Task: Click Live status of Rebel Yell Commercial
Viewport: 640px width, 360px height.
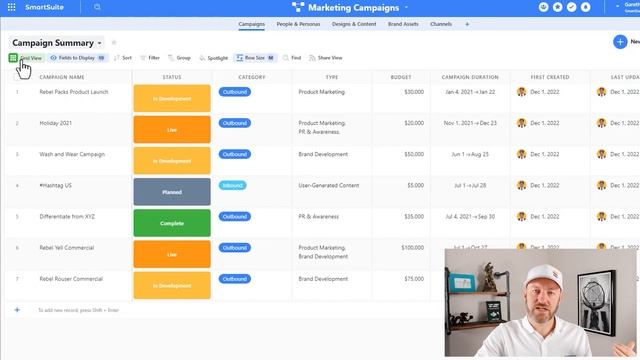Action: (x=172, y=254)
